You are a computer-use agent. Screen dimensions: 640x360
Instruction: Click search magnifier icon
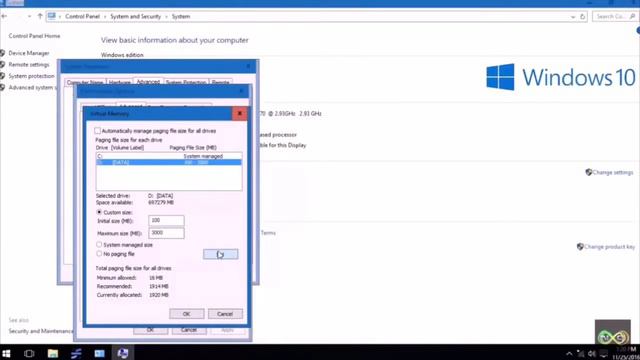coord(632,16)
